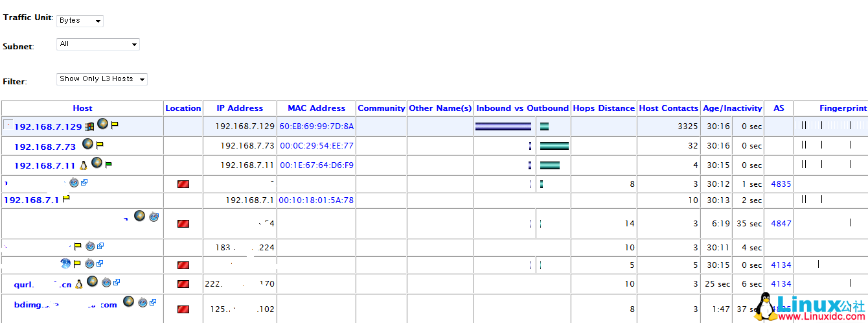Sort by the Hops Distance column header
Screen dimensions: 868x323
tap(603, 108)
